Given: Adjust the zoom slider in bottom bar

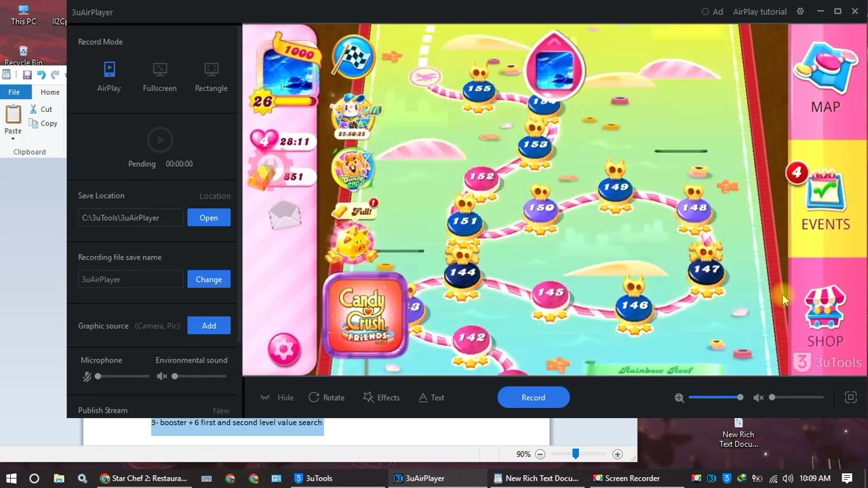Looking at the screenshot, I should (739, 398).
